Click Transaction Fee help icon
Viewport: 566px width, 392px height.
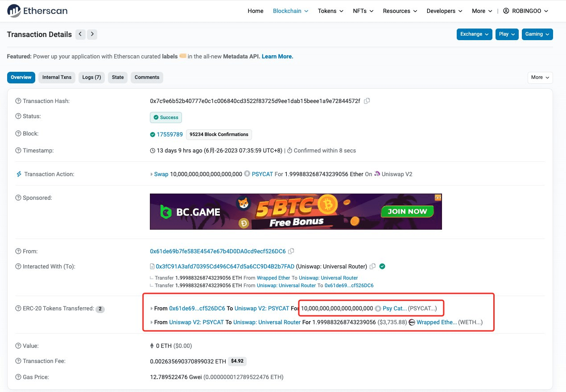point(18,361)
